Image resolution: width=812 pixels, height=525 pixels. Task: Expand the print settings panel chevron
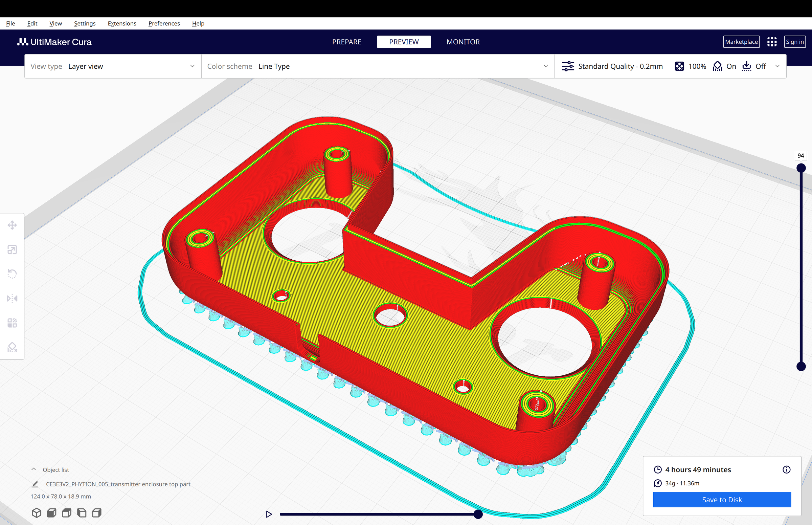tap(777, 66)
